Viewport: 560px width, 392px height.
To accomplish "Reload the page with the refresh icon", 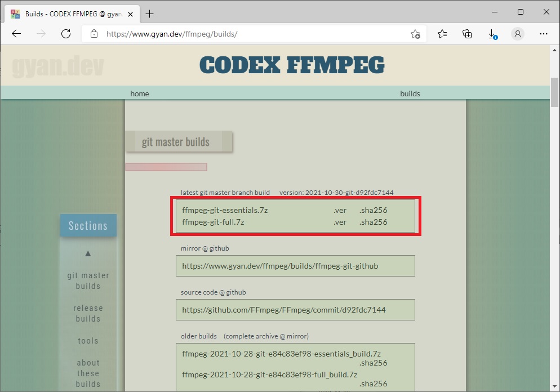I will click(x=66, y=34).
